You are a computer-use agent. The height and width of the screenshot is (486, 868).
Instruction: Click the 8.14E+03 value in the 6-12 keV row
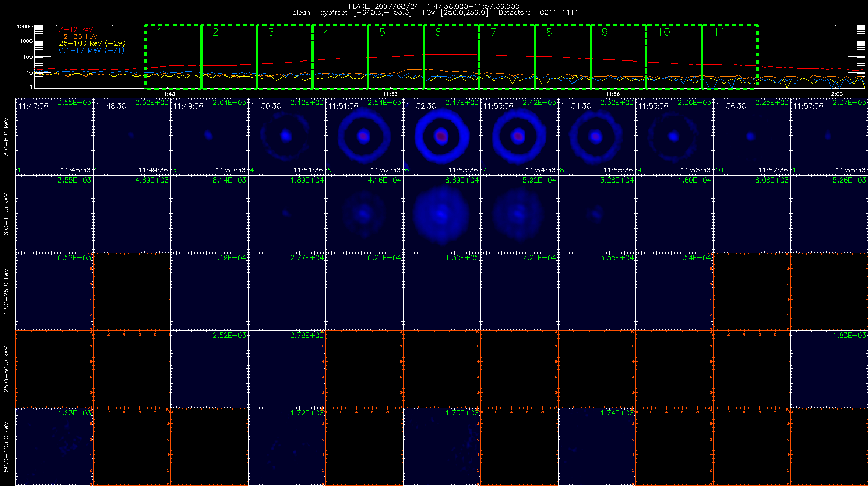point(230,180)
